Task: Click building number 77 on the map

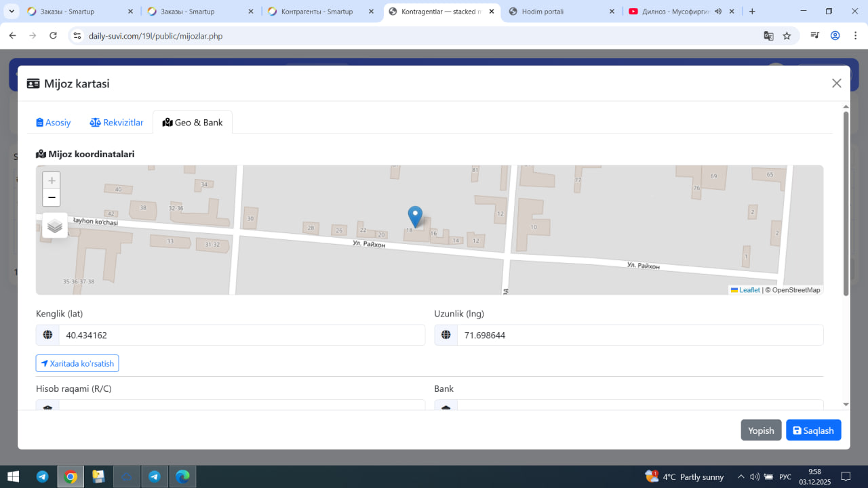Action: (x=578, y=180)
